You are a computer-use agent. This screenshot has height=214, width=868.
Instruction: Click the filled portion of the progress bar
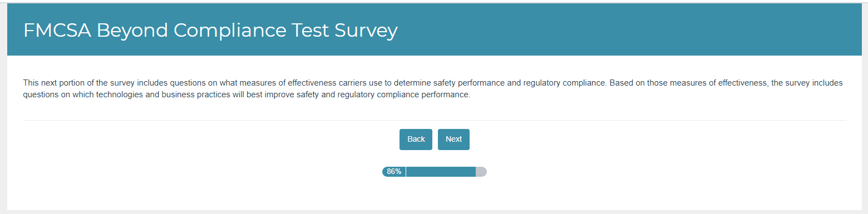coord(441,172)
